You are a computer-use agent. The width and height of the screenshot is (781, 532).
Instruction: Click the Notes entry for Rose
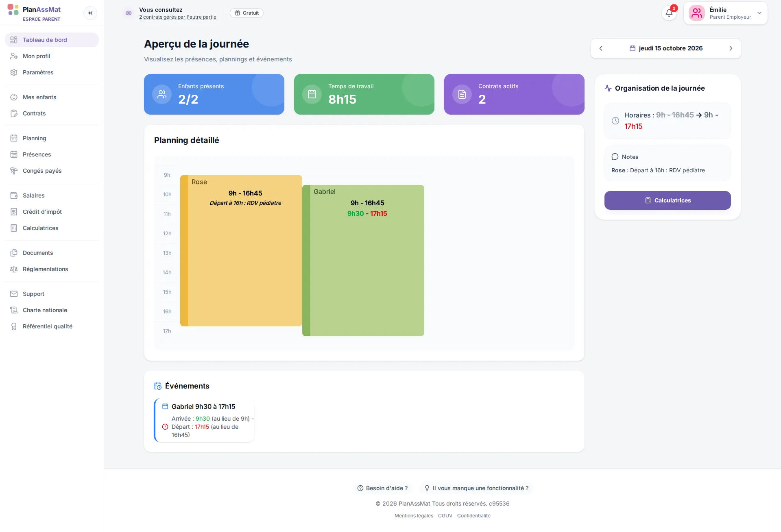pos(658,170)
